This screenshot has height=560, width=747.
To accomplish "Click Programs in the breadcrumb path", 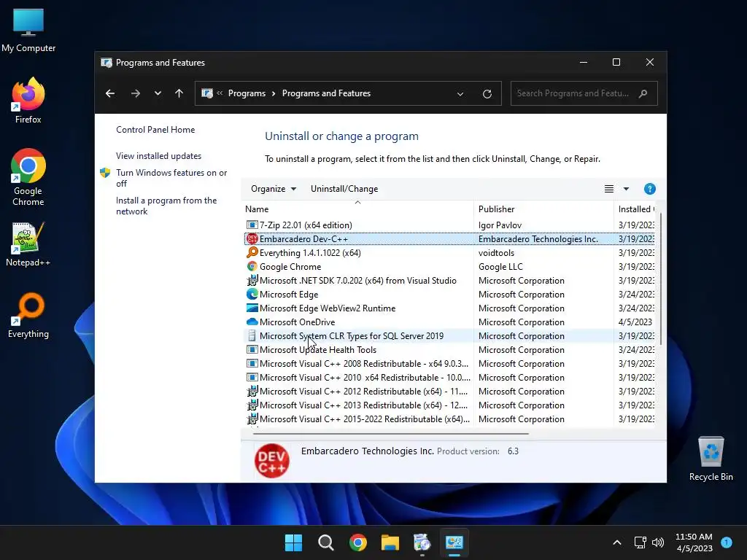I will (247, 93).
